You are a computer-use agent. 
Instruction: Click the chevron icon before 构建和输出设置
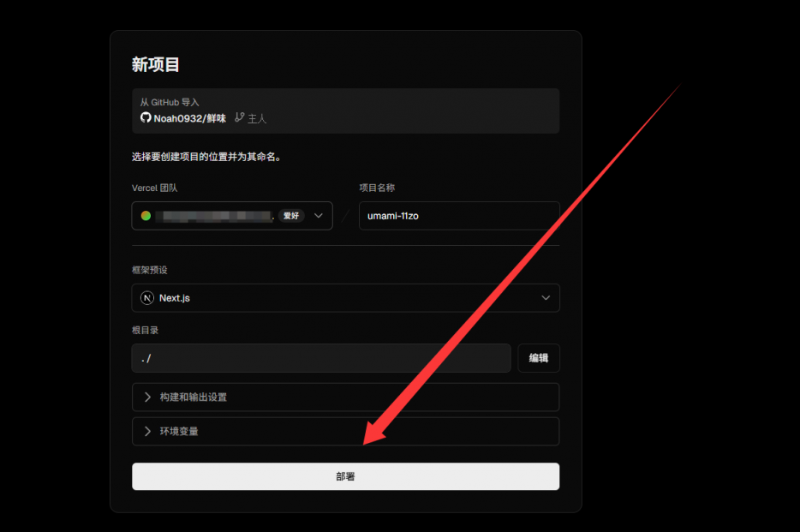pyautogui.click(x=147, y=397)
